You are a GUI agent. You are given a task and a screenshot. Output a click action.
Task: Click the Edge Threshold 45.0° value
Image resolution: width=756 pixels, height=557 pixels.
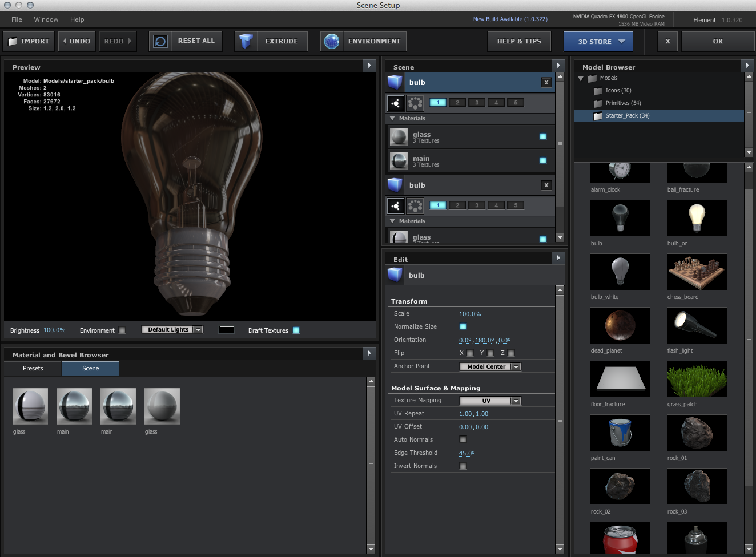pos(467,453)
